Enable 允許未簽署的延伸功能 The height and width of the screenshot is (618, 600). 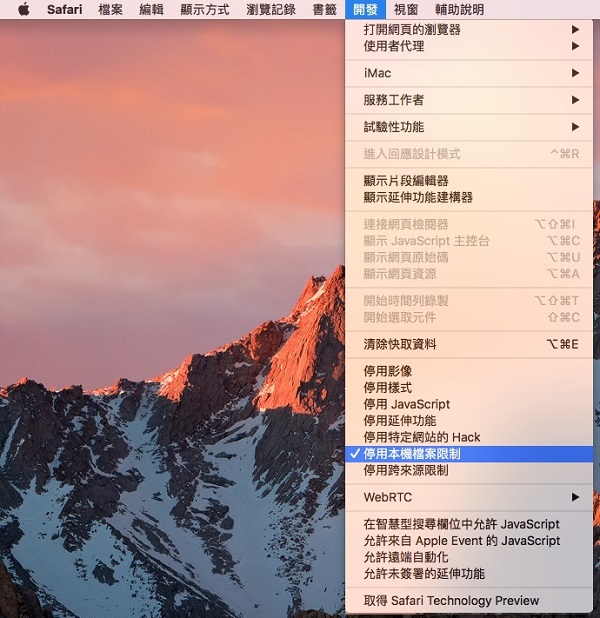(x=469, y=574)
